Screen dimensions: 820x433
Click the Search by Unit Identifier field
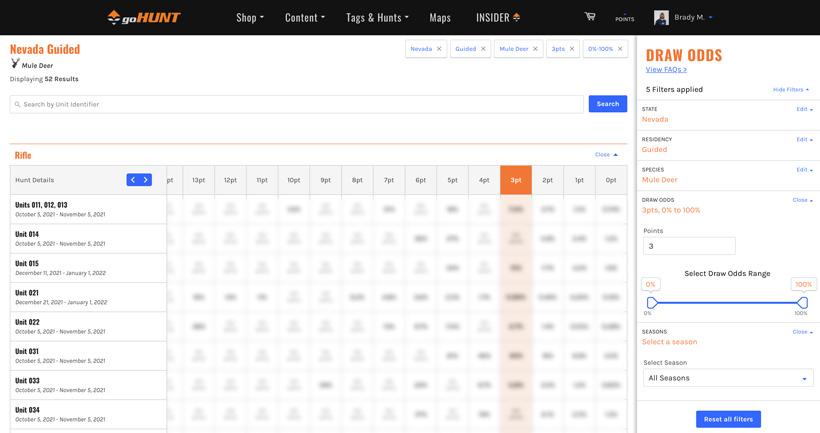(296, 104)
